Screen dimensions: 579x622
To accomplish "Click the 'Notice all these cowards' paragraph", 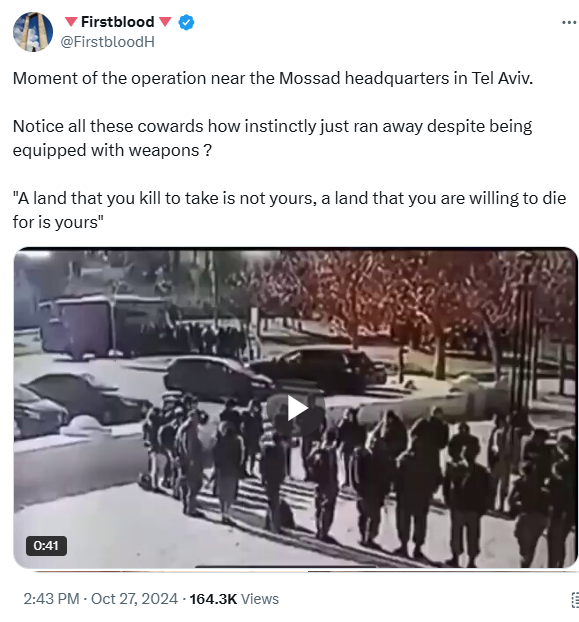I will pyautogui.click(x=272, y=138).
